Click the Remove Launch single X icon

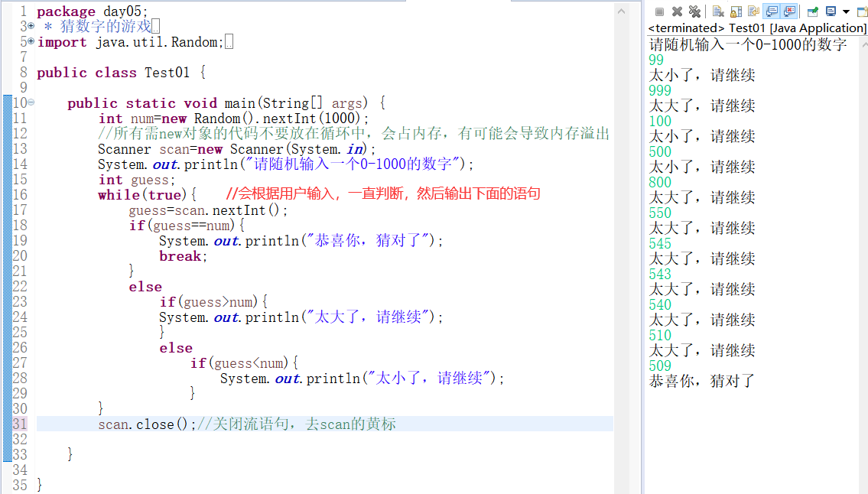pos(677,11)
